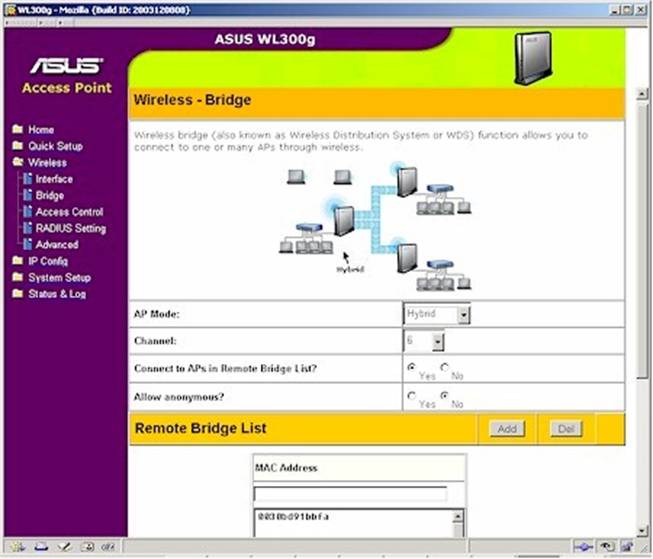The height and width of the screenshot is (559, 653).
Task: Expand the Status & Log folder
Action: 57,294
